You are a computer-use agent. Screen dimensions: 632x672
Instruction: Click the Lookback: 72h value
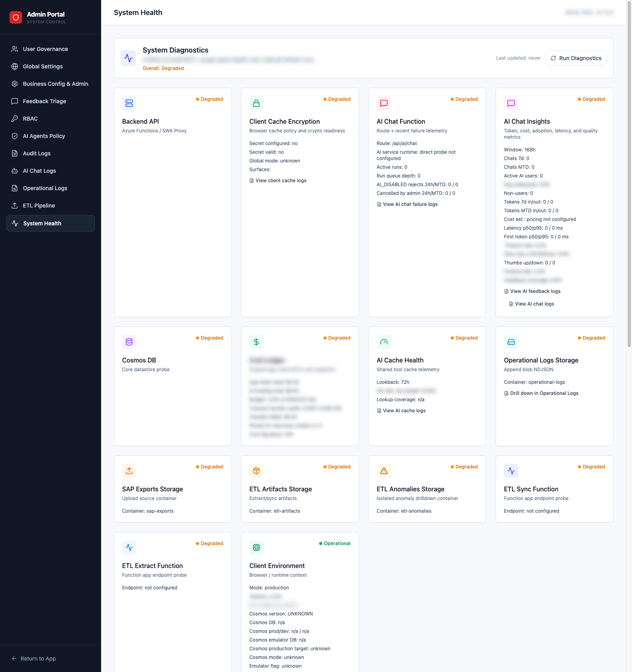393,382
